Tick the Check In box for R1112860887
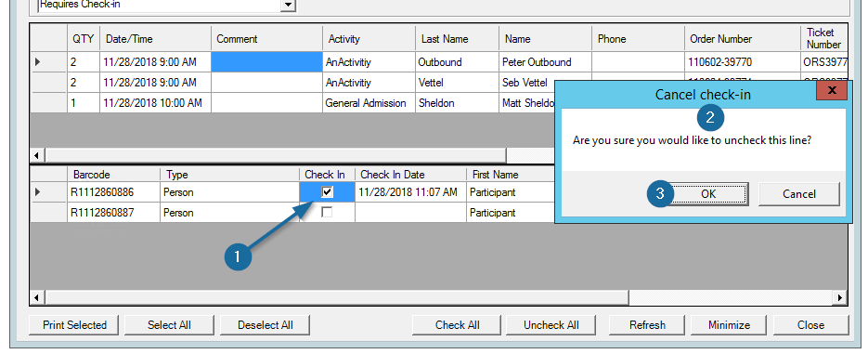 327,212
